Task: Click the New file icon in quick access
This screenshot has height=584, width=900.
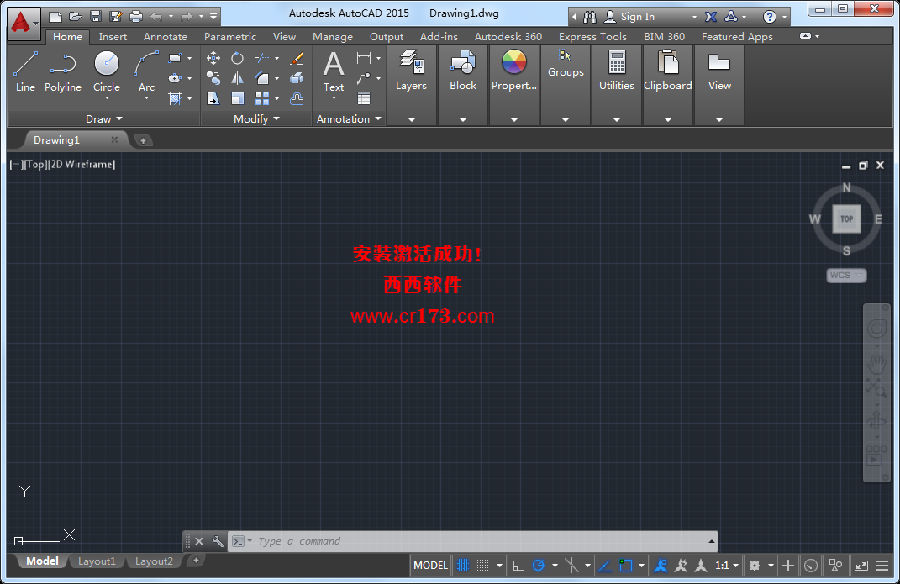Action: 56,17
